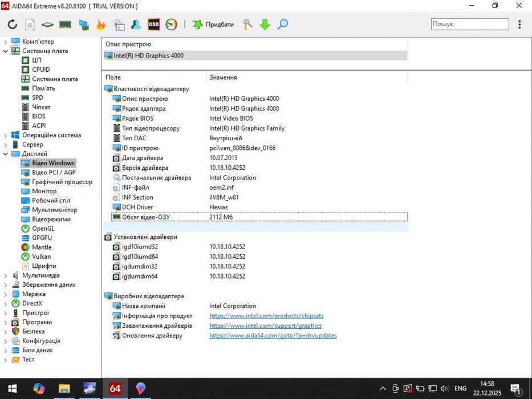This screenshot has width=532, height=399.
Task: Collapse the Системна плата top-level node
Action: coord(5,51)
